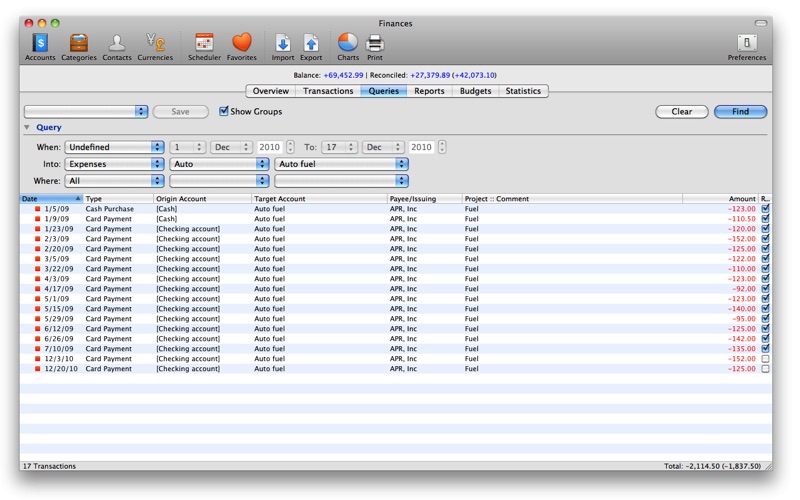Sort by the Target Account column header

(319, 198)
